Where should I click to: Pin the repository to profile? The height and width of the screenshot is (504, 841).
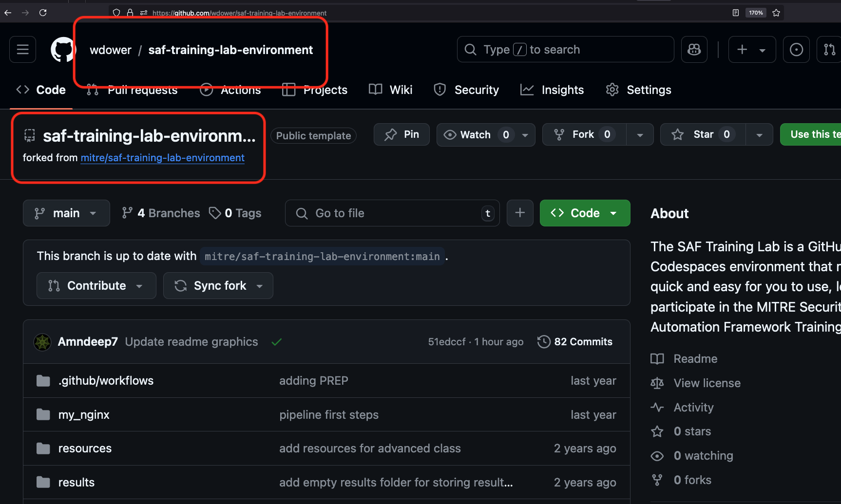pos(401,135)
